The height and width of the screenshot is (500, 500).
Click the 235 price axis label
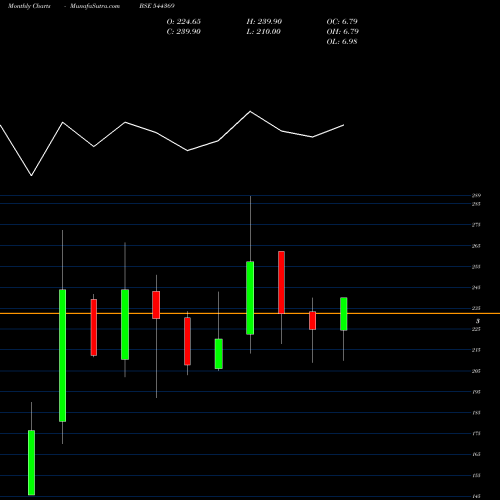476,308
